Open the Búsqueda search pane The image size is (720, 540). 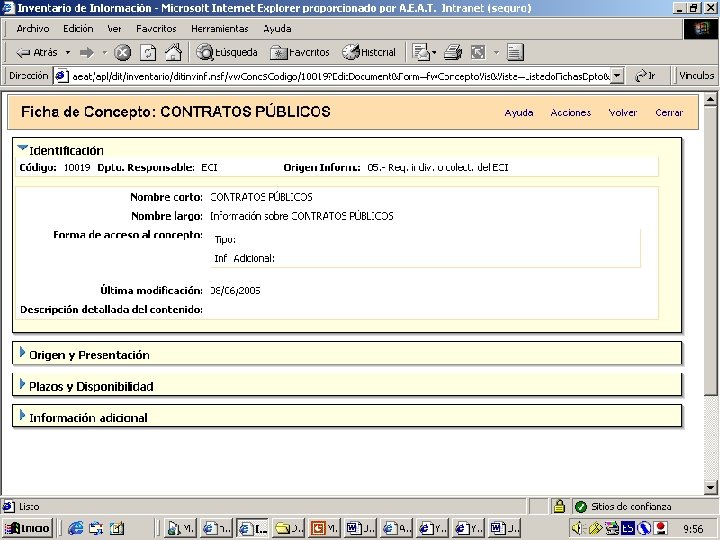click(227, 52)
